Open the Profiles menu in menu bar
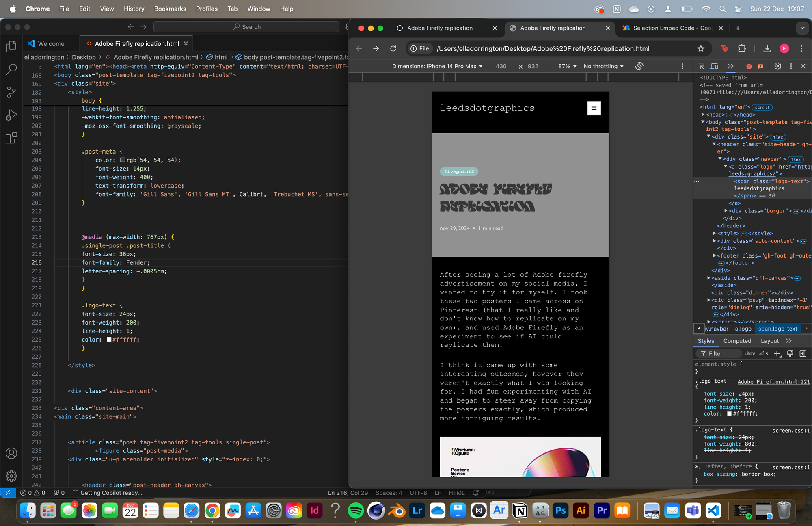This screenshot has width=812, height=526. pos(207,9)
